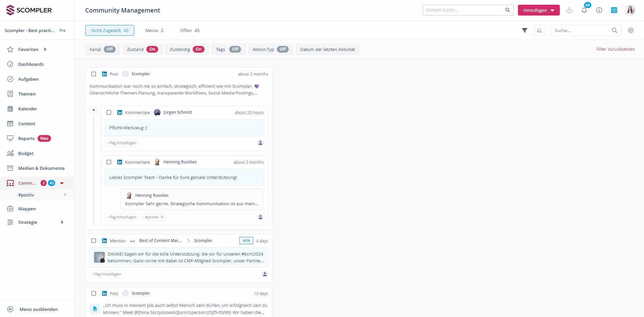Expand the Favoriten sidebar arrow

[45, 49]
